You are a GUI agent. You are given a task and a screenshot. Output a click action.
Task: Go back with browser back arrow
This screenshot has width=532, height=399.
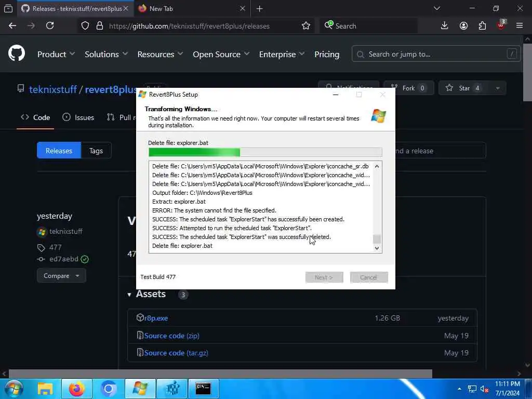tap(12, 26)
